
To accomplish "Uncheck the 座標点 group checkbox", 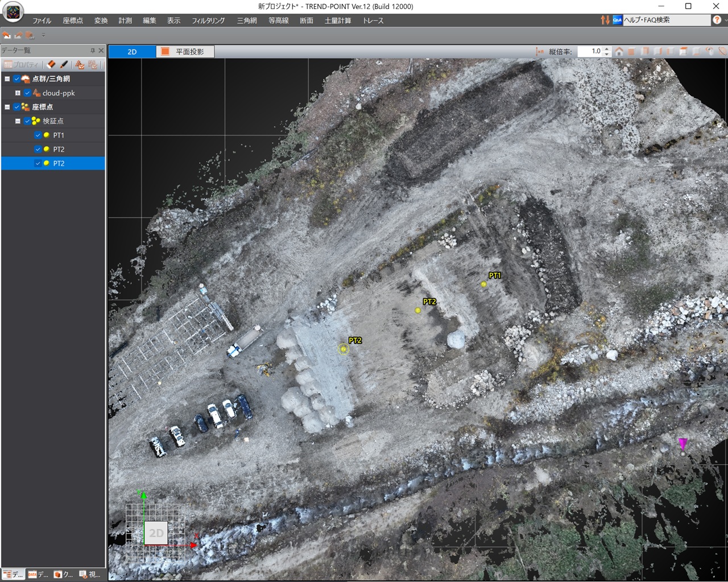I will [17, 107].
